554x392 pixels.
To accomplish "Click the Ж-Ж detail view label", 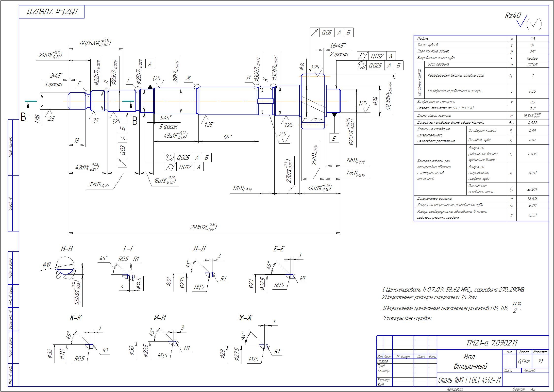I will point(245,318).
